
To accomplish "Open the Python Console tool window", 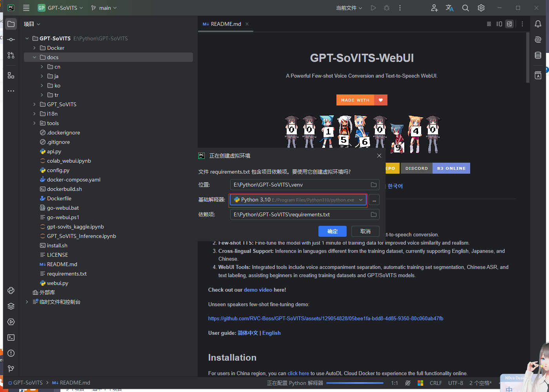I will (11, 290).
